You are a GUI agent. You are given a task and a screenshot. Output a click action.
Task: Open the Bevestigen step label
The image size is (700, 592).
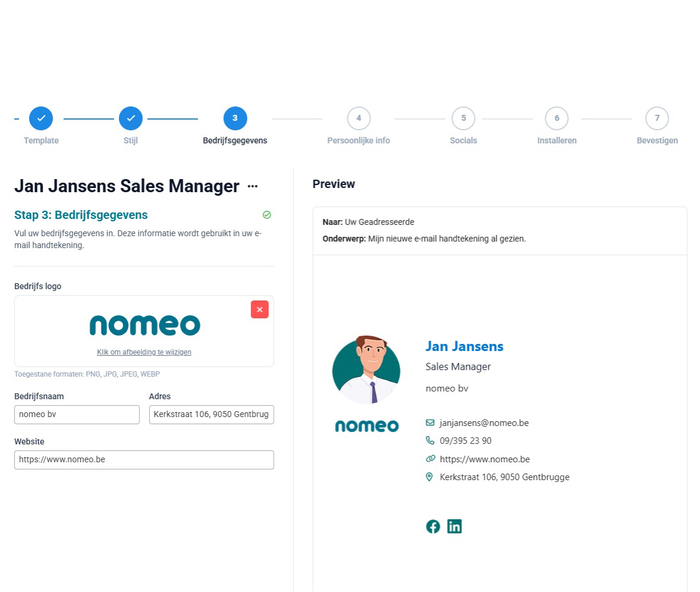(657, 140)
